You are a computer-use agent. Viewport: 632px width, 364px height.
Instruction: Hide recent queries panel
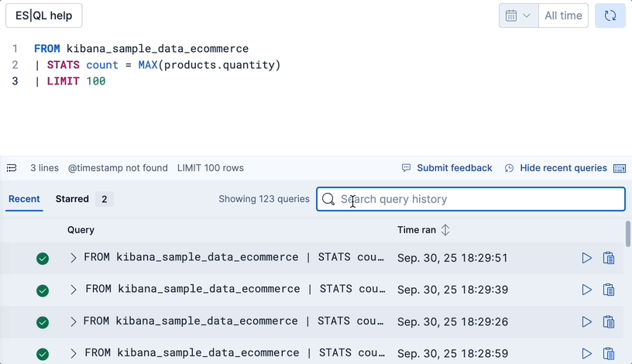pyautogui.click(x=556, y=168)
